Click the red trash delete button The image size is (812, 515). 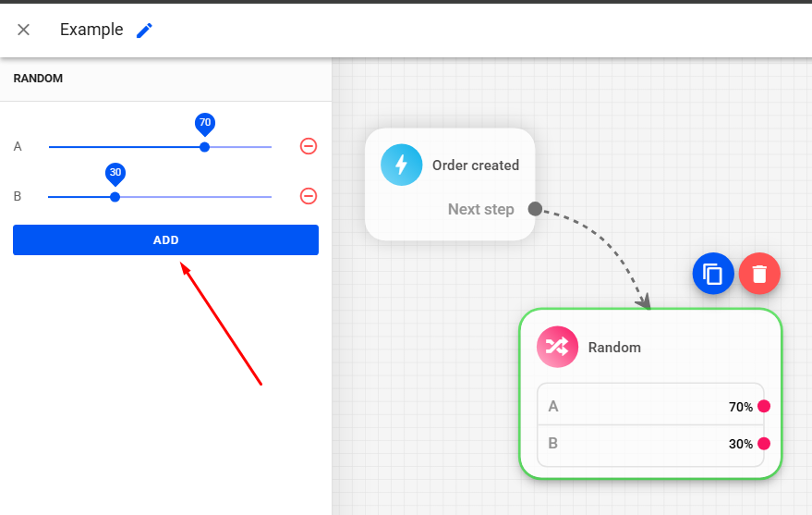(759, 274)
